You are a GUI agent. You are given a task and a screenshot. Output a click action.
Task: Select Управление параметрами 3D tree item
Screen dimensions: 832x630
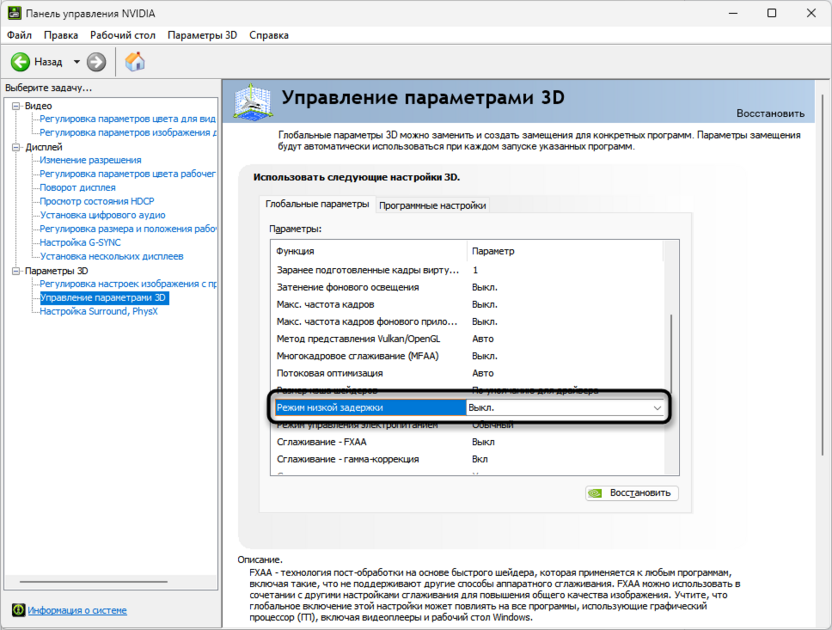pos(104,298)
